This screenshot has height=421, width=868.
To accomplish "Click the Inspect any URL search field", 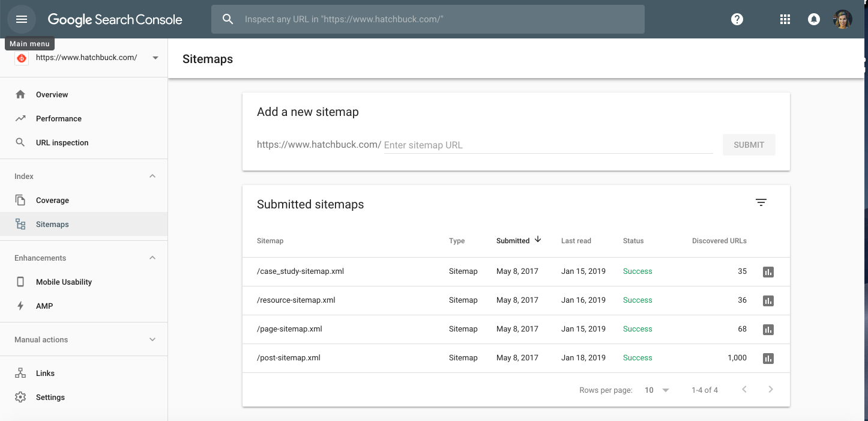I will tap(427, 19).
